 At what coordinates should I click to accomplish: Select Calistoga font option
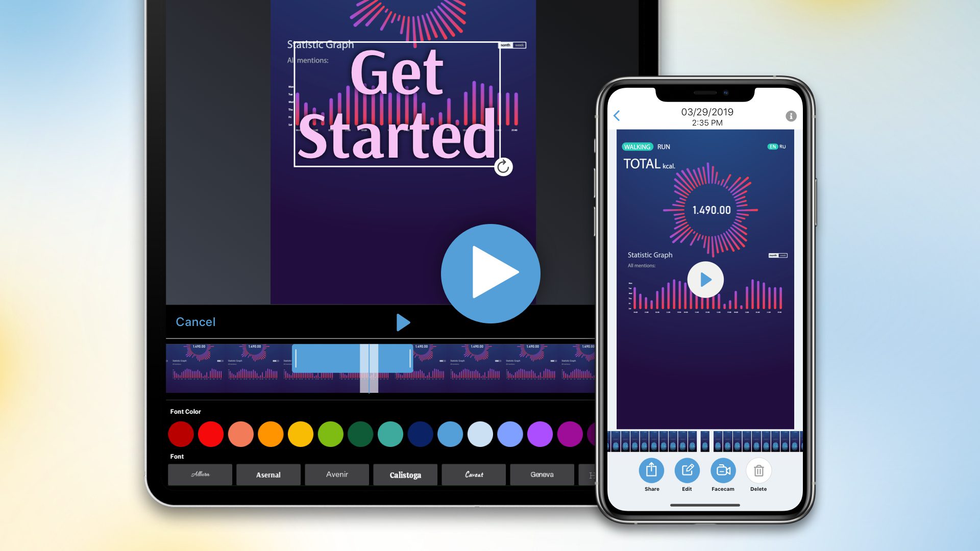pyautogui.click(x=405, y=474)
